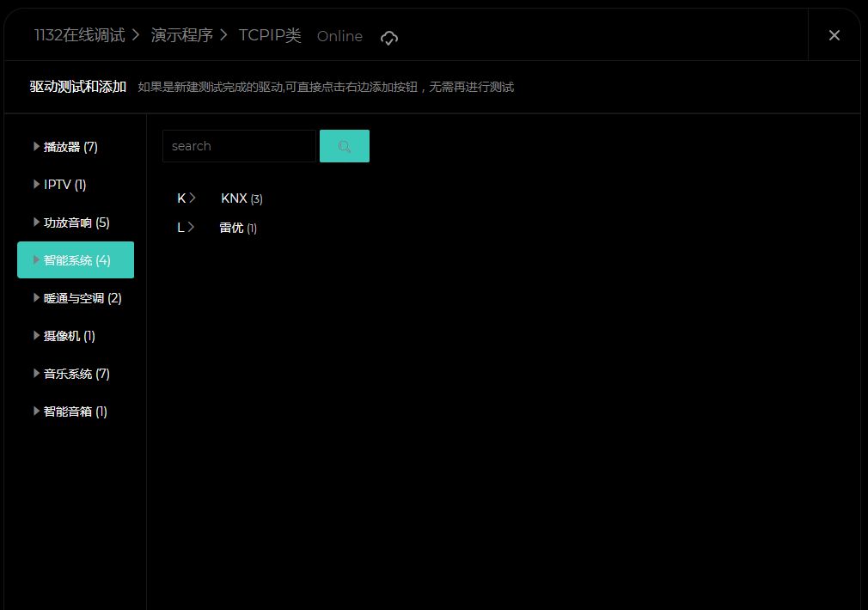The width and height of the screenshot is (868, 610).
Task: Go to 1132在线调试 breadcrumb
Action: (80, 35)
